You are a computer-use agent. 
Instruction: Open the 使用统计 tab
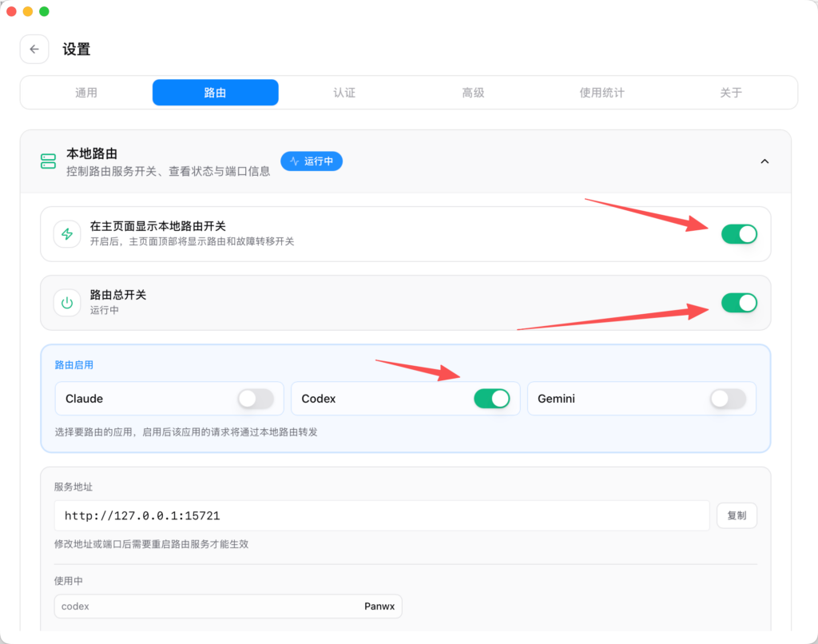pyautogui.click(x=602, y=93)
